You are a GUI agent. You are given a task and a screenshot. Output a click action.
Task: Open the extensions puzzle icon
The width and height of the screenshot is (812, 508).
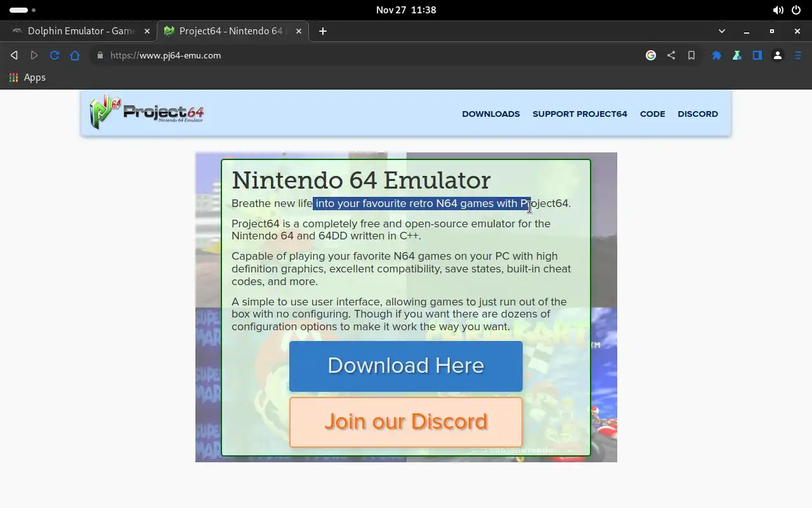[x=717, y=55]
